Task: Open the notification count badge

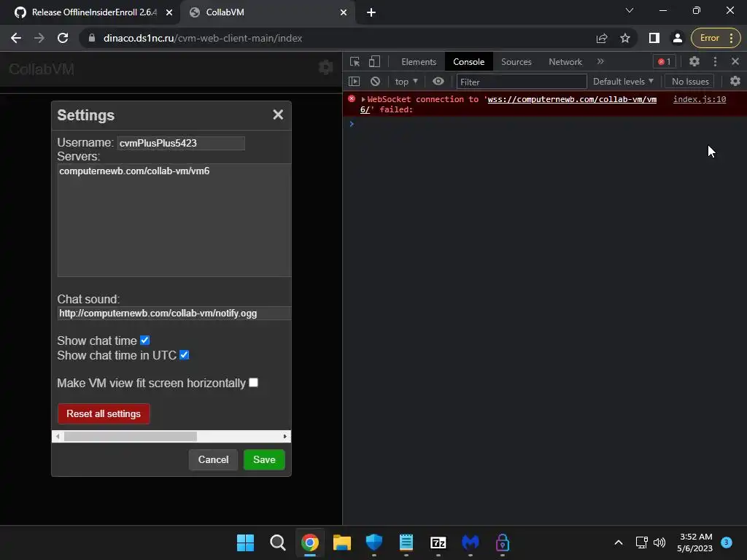Action: tap(726, 542)
